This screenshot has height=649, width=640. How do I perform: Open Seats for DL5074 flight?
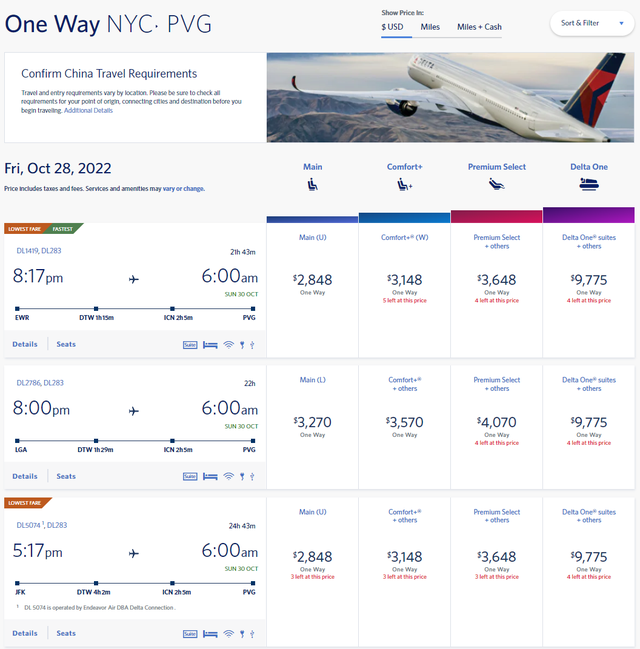(x=66, y=633)
